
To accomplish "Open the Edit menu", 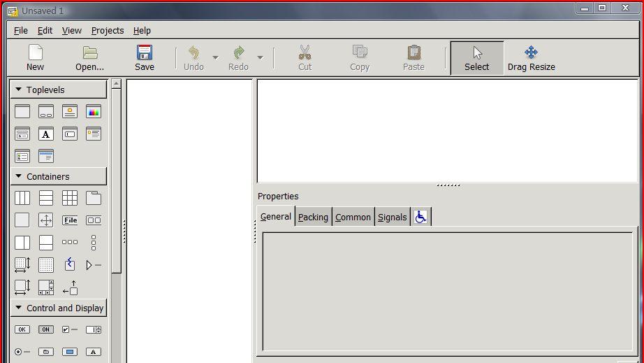I will [45, 30].
